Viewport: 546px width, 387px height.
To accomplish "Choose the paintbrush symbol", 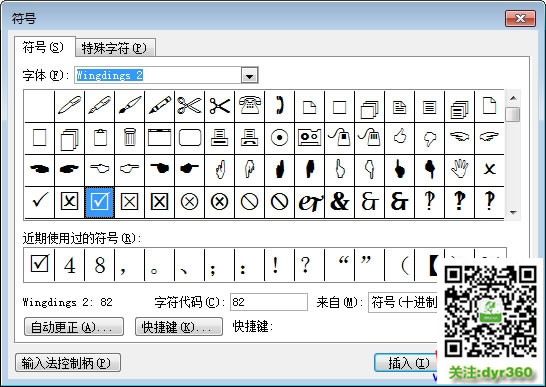I will tap(130, 106).
